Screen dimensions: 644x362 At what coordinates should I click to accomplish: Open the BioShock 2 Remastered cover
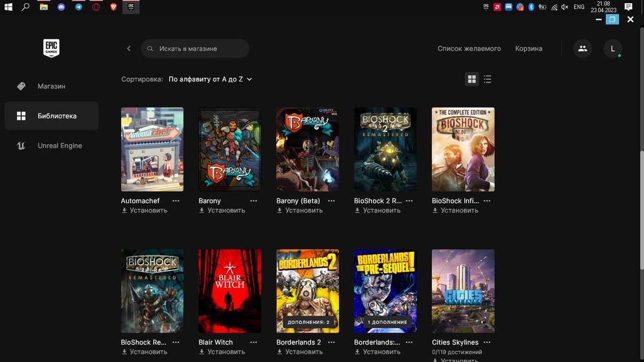click(385, 149)
